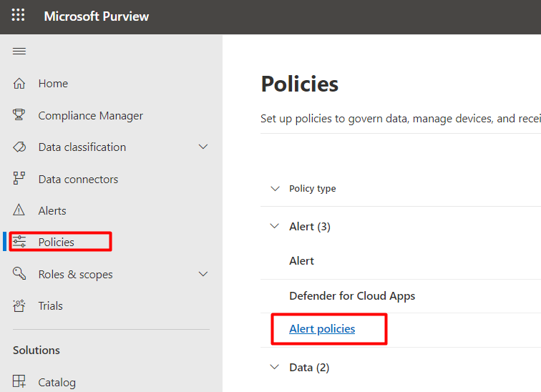
Task: Collapse all using Policy type chevron
Action: [274, 189]
